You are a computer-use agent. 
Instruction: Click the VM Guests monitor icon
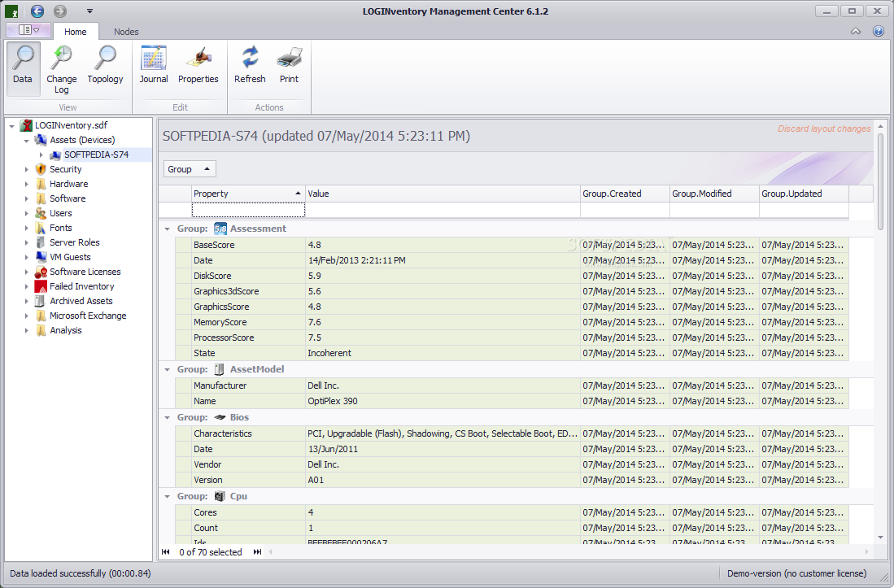coord(41,257)
